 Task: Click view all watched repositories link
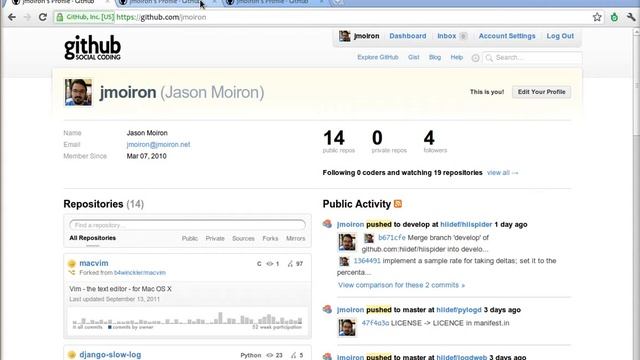point(502,173)
